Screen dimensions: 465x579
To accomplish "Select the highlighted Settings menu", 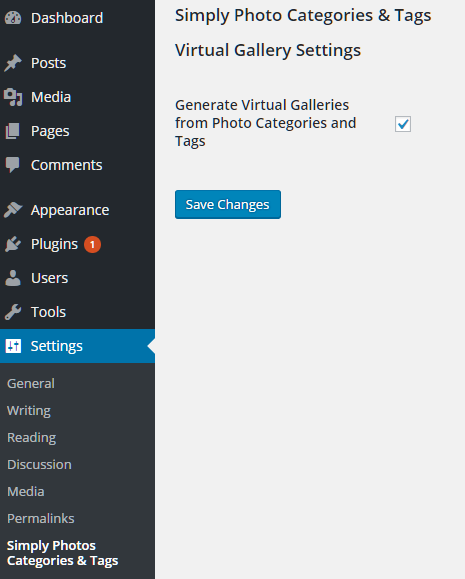I will [x=78, y=346].
